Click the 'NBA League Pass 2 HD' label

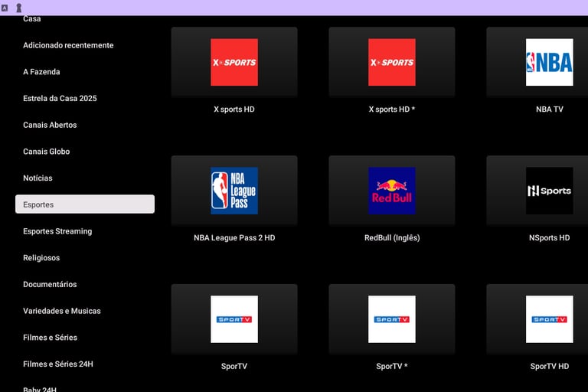click(234, 238)
